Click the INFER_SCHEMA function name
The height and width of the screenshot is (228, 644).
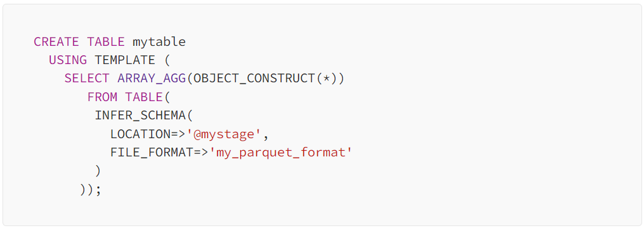click(140, 116)
